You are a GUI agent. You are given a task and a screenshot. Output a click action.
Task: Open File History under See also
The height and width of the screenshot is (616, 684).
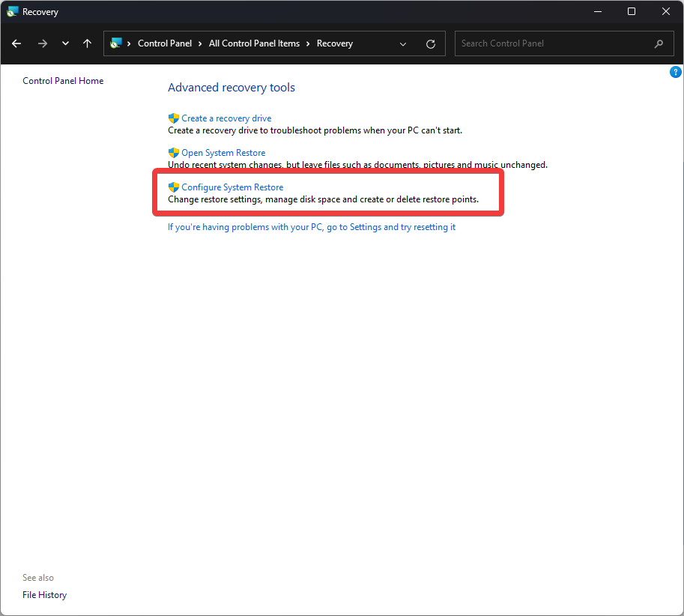point(44,595)
